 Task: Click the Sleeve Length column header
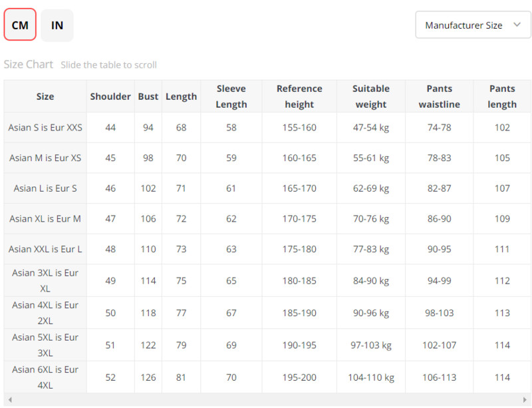pyautogui.click(x=231, y=97)
